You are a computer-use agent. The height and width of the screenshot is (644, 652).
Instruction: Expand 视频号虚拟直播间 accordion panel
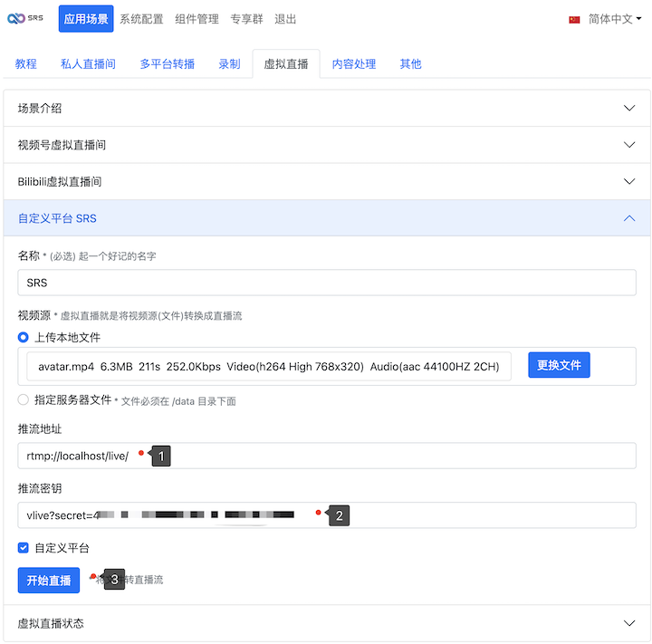326,145
